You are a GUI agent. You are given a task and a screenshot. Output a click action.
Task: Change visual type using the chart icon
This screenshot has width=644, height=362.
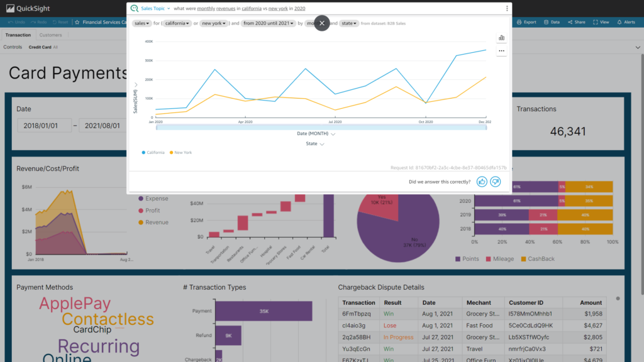[501, 37]
